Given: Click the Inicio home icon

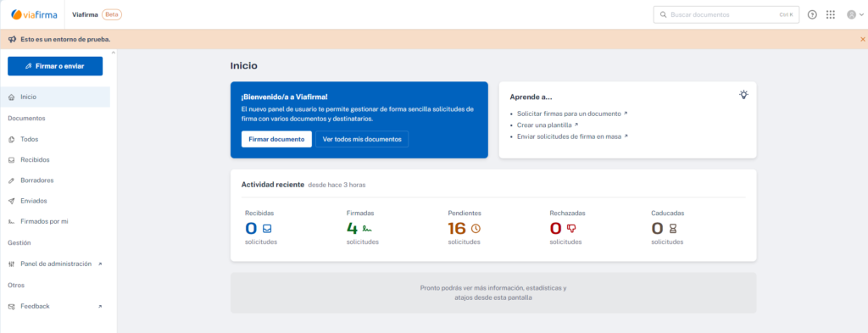Looking at the screenshot, I should point(12,97).
